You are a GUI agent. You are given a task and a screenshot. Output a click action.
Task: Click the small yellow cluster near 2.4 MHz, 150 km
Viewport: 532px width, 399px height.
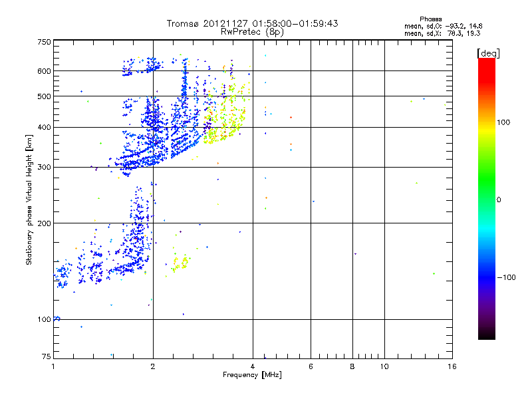[180, 263]
